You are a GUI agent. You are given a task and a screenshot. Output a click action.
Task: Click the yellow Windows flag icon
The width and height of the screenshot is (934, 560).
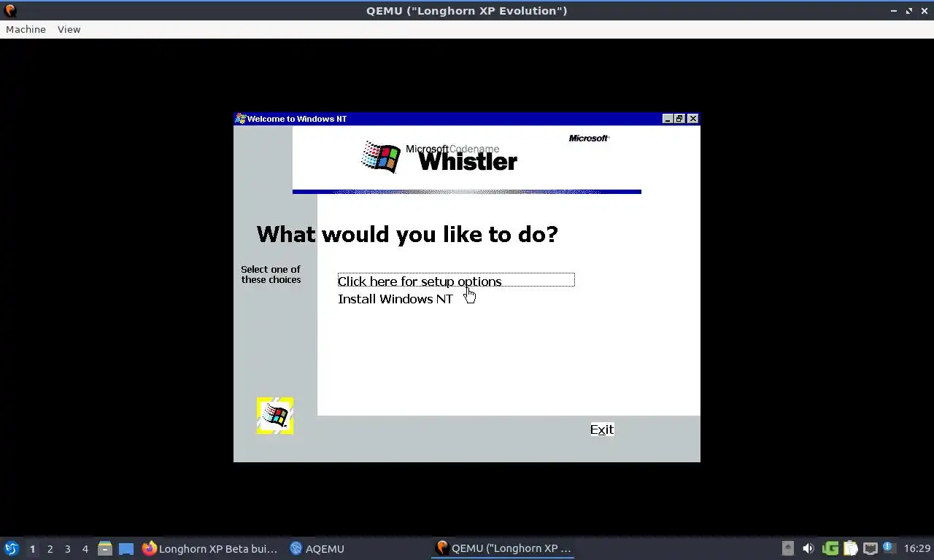click(x=275, y=416)
